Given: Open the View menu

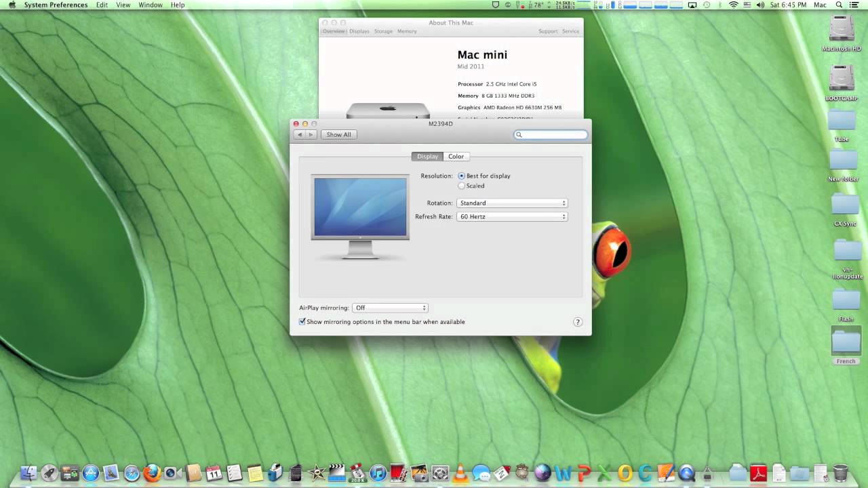Looking at the screenshot, I should pyautogui.click(x=123, y=5).
